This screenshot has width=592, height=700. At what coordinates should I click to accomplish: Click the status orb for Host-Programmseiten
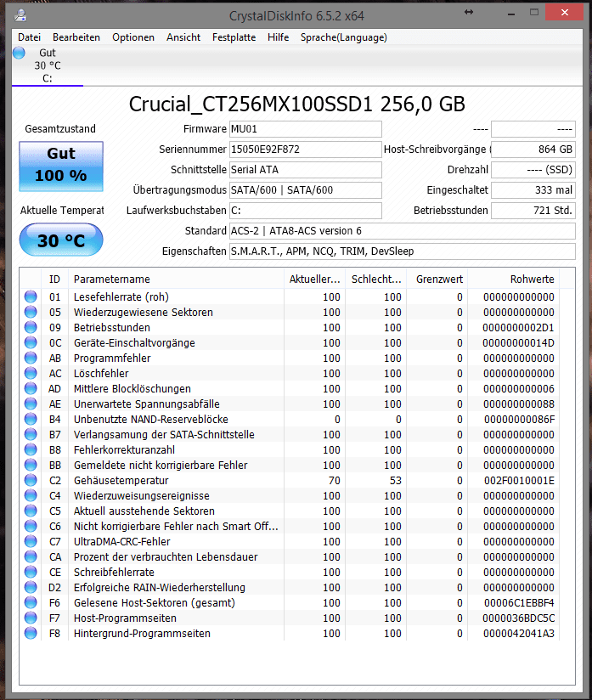coord(31,618)
